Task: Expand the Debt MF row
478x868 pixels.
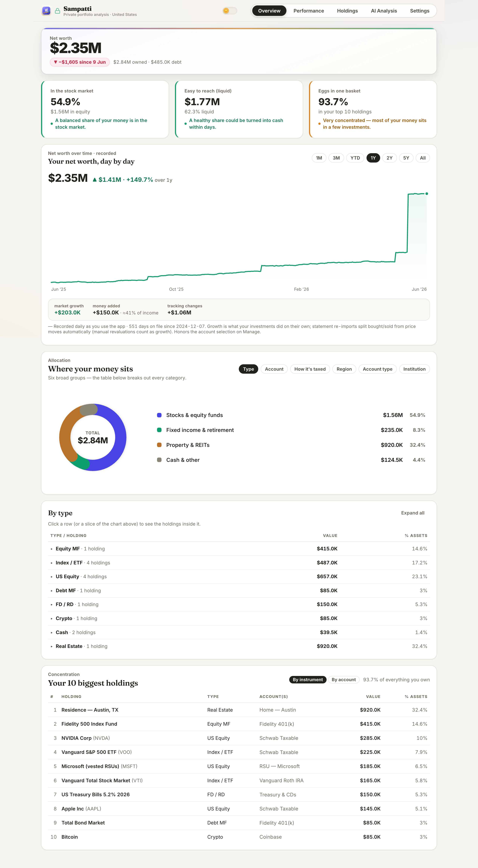Action: pyautogui.click(x=239, y=591)
